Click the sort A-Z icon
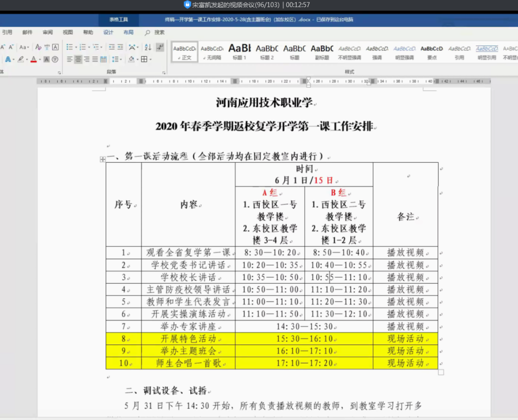This screenshot has width=518, height=420. (148, 47)
